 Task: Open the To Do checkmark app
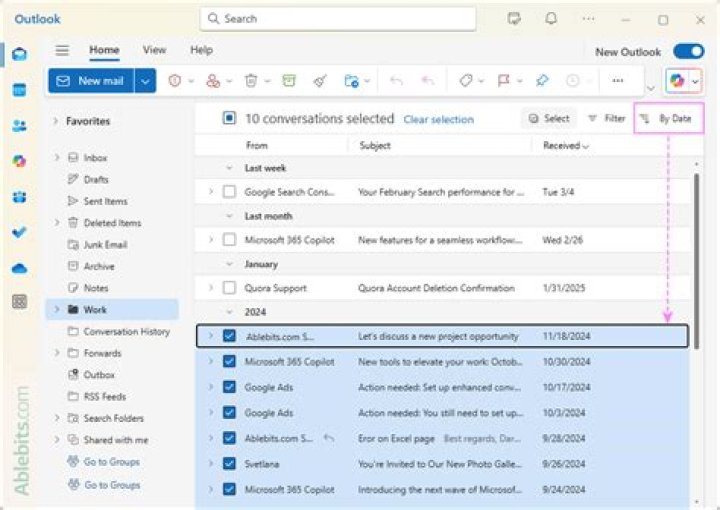[x=19, y=232]
